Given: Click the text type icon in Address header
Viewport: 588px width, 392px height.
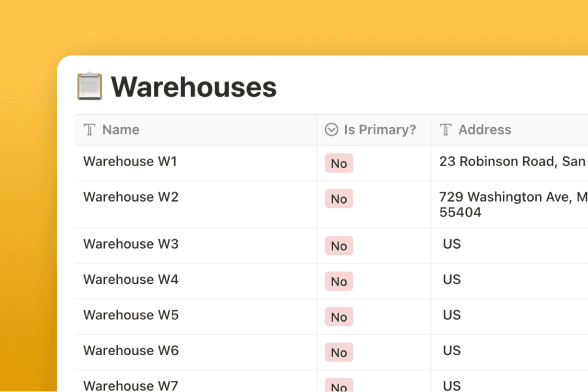Looking at the screenshot, I should 446,130.
